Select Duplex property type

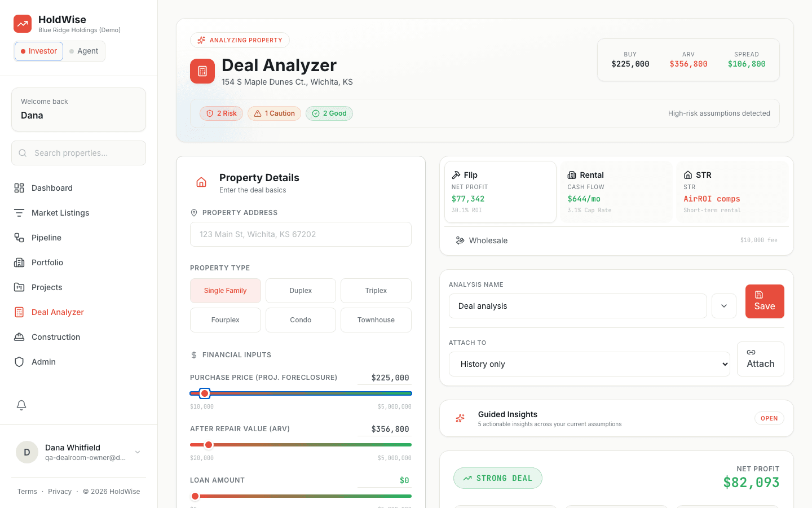[x=301, y=291]
